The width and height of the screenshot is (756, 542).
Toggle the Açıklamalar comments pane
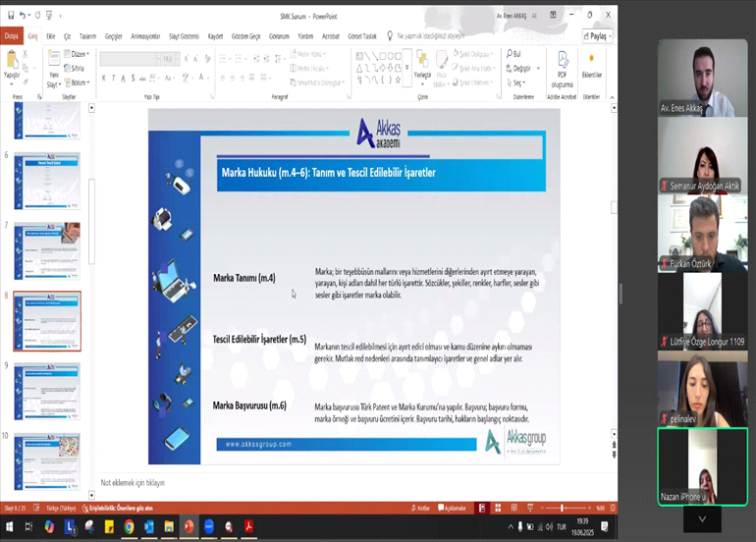point(453,508)
